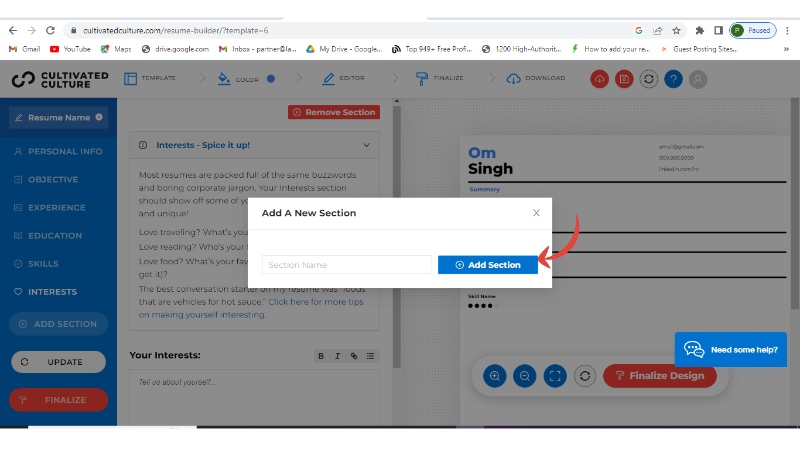
Task: Insert link using editor link icon
Action: tap(354, 356)
